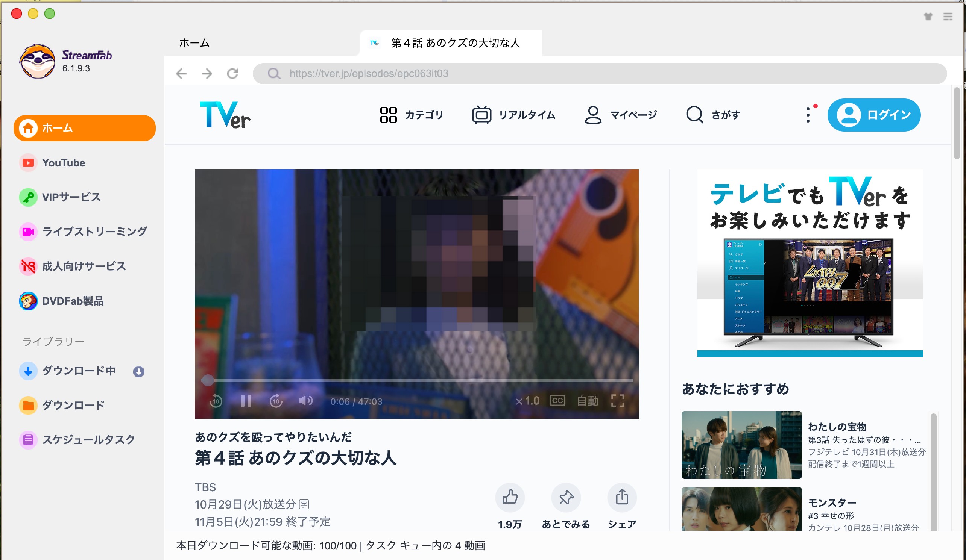Open YouTube in the sidebar

tap(52, 163)
